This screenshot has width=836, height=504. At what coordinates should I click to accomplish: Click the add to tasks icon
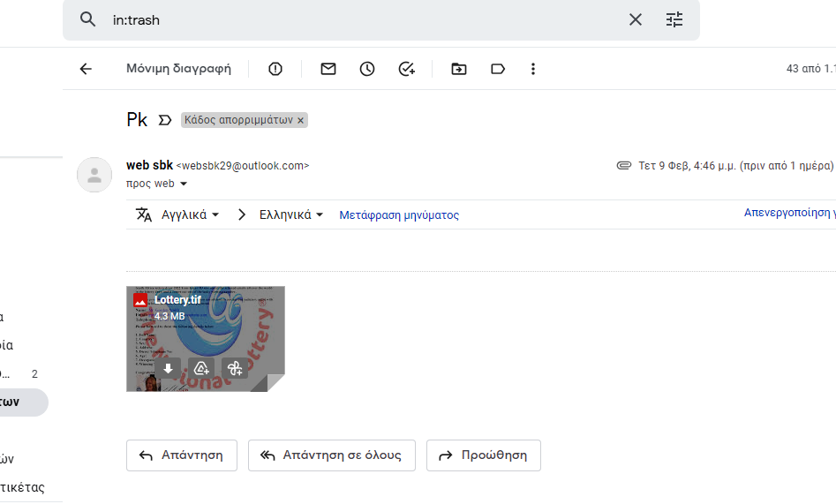tap(406, 69)
